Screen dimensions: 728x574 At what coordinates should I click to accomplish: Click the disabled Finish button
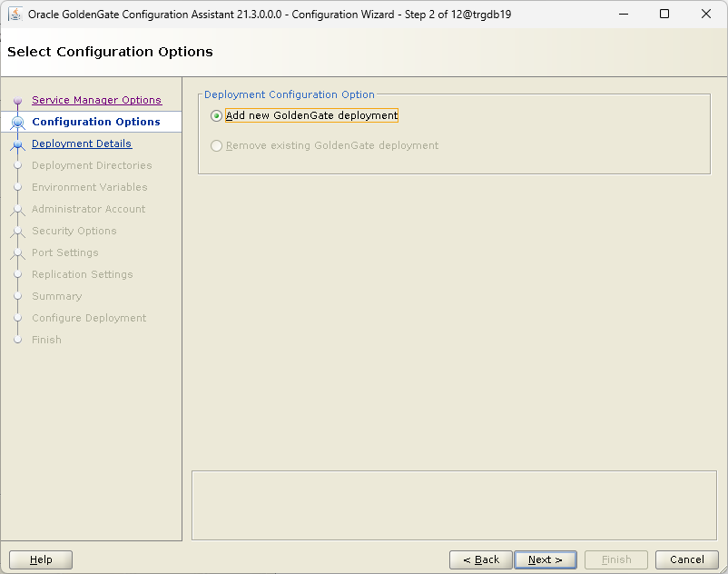click(616, 559)
